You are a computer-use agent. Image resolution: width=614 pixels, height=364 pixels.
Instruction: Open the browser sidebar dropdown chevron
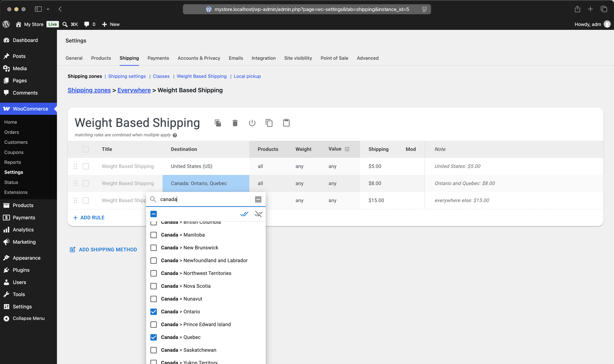click(x=48, y=9)
